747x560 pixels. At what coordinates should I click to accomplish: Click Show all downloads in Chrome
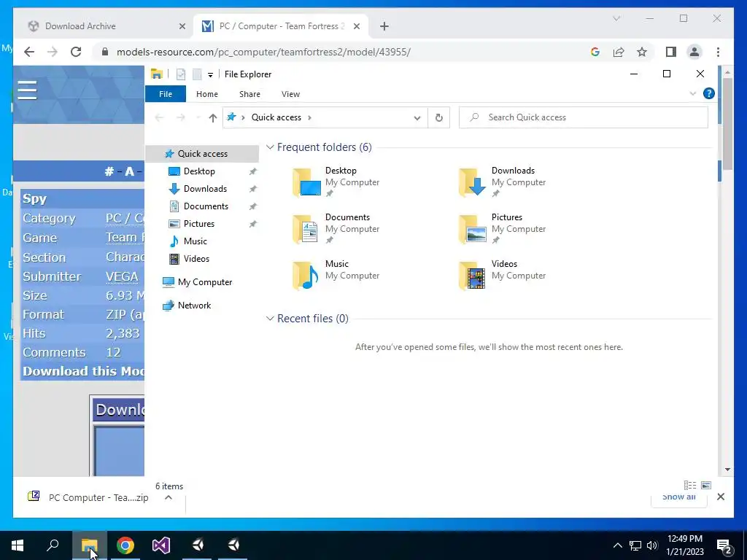pos(678,497)
